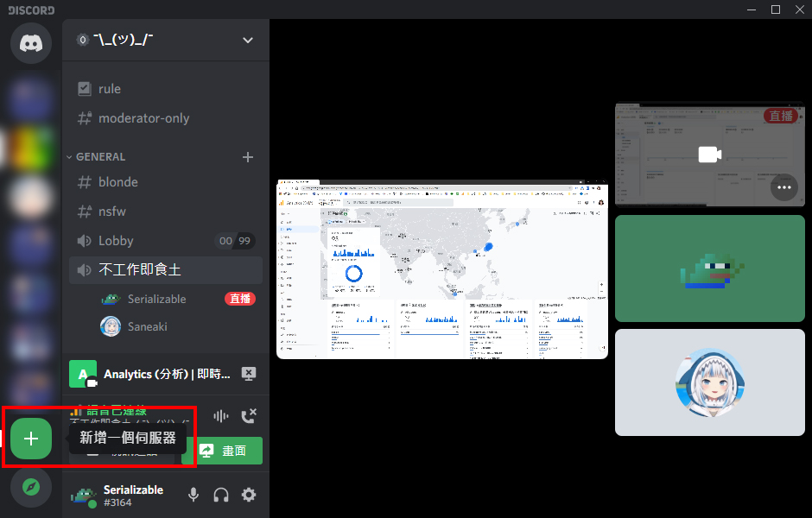Screen dimensions: 812x518
Task: Open the rule channel
Action: (x=110, y=89)
